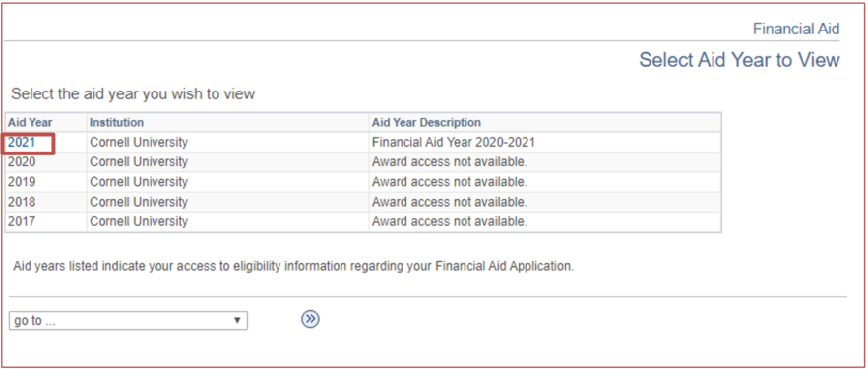Open the 'go to ...' dropdown
Viewport: 868px width, 369px height.
(x=128, y=321)
